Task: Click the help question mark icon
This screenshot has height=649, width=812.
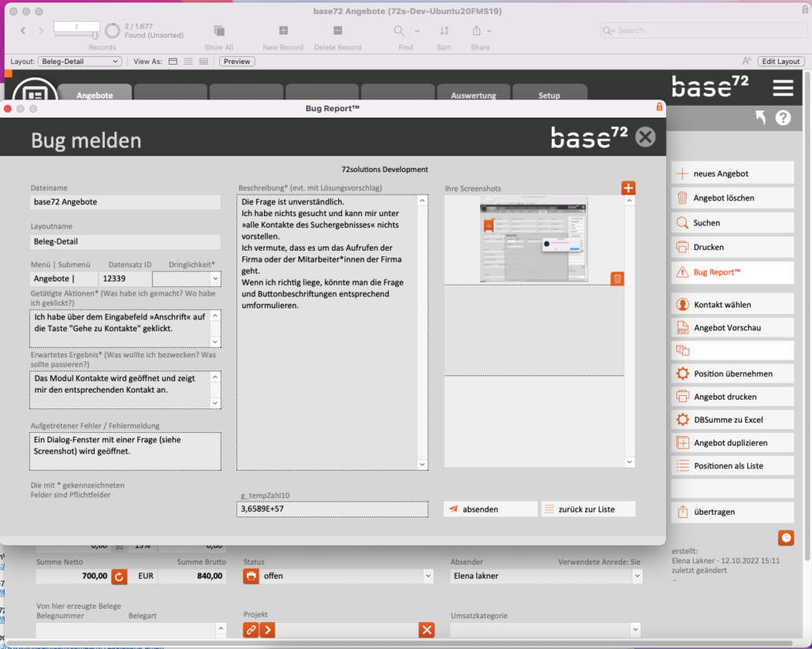Action: [783, 117]
